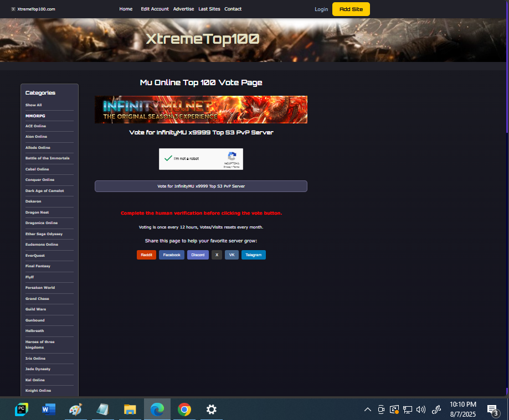Open the volume control tray icon

pyautogui.click(x=421, y=409)
